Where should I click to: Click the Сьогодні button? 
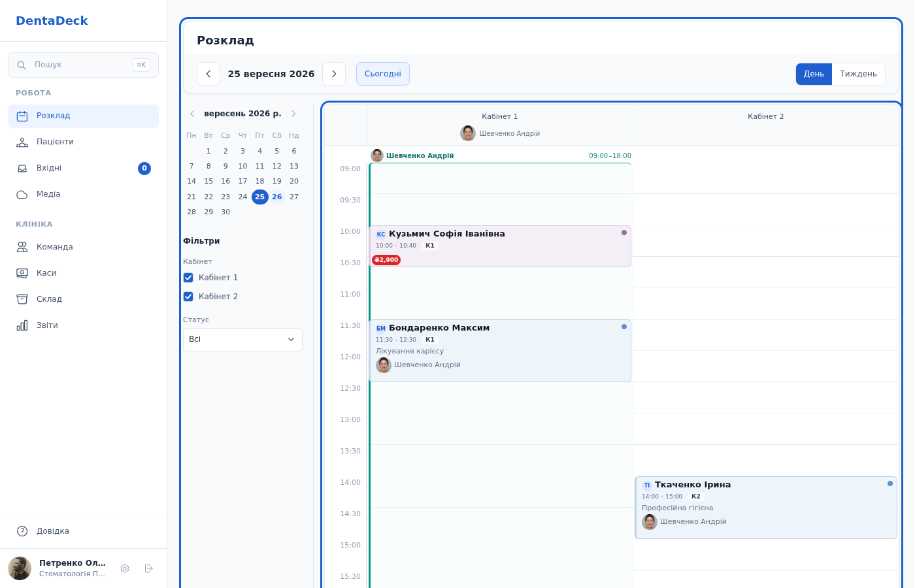[383, 74]
